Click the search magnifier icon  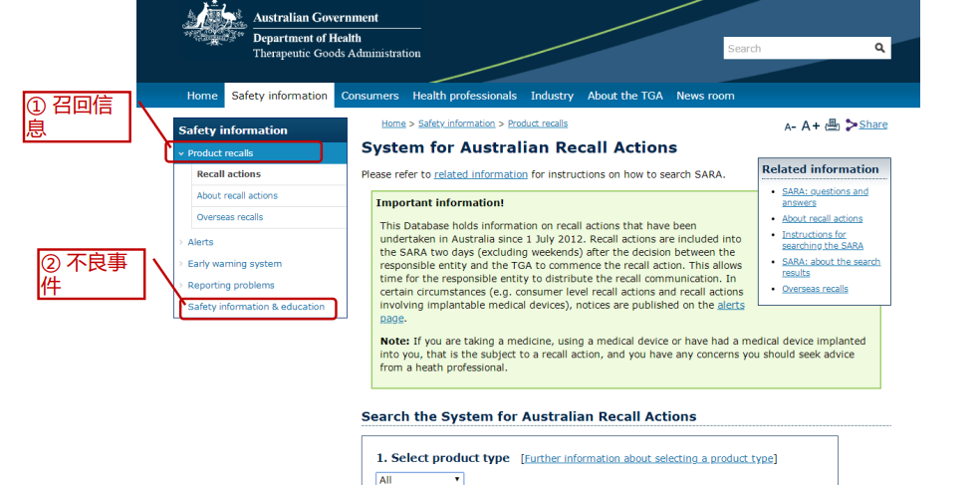(879, 48)
